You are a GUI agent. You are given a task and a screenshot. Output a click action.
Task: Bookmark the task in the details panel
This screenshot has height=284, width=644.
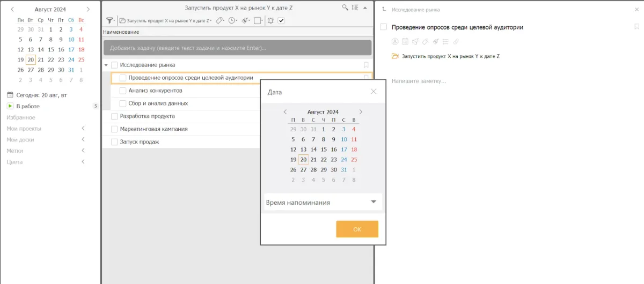(637, 27)
